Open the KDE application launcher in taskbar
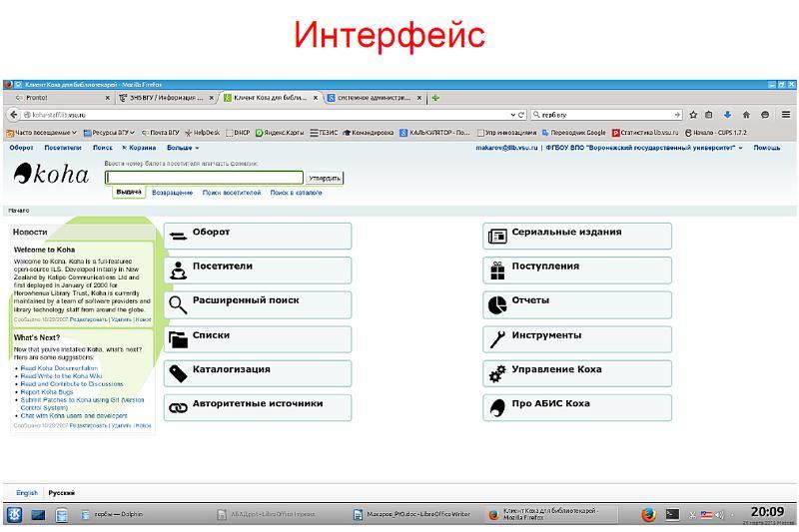The image size is (799, 532). 14,515
